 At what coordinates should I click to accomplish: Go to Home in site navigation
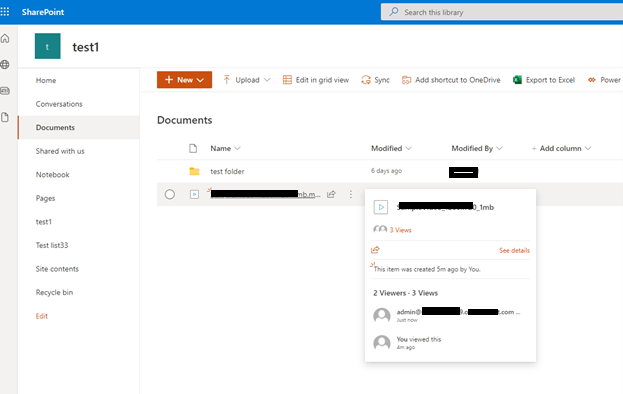click(46, 80)
